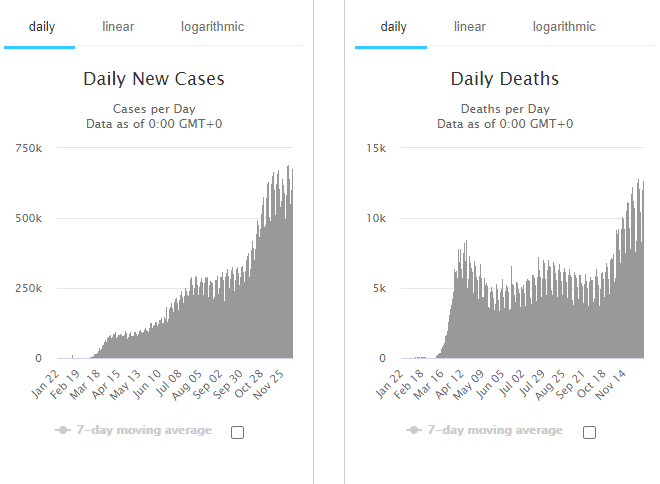Image resolution: width=660 pixels, height=484 pixels.
Task: Select daily tab for Daily New Cases
Action: pyautogui.click(x=41, y=27)
